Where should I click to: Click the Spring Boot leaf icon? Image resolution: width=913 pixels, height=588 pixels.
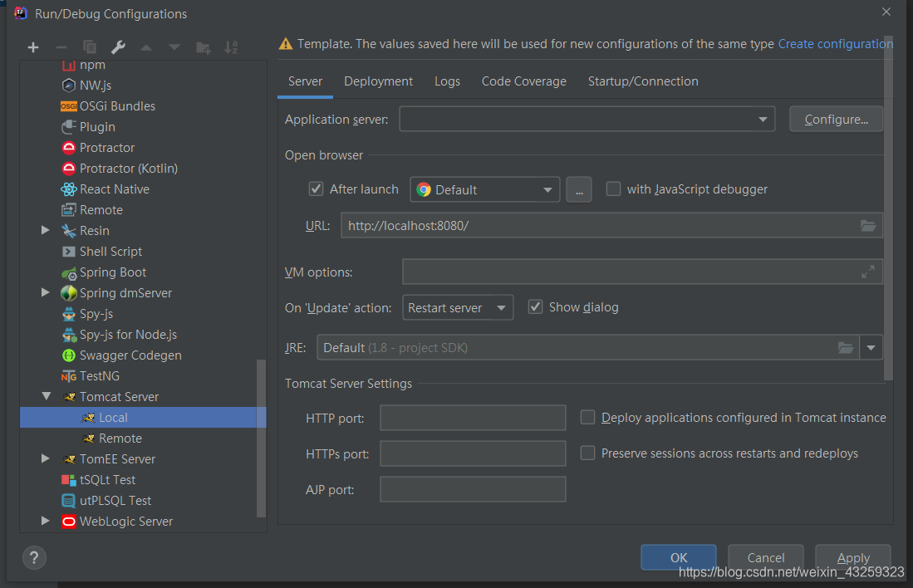69,273
